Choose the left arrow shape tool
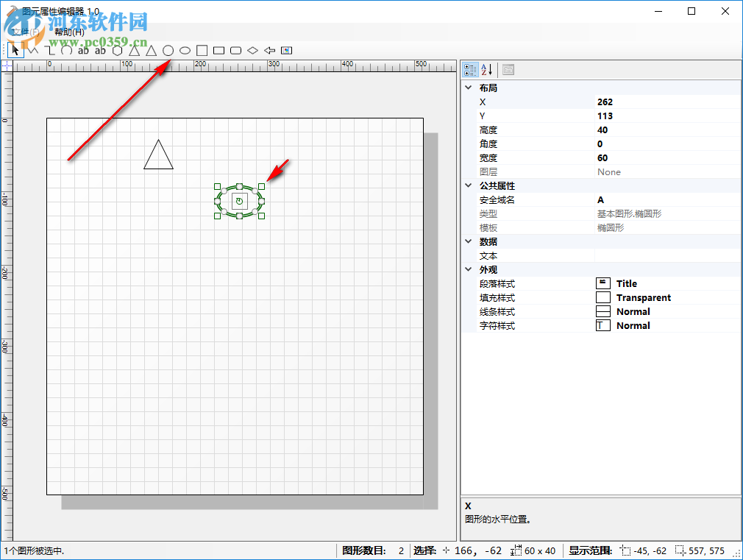The height and width of the screenshot is (560, 743). (269, 50)
